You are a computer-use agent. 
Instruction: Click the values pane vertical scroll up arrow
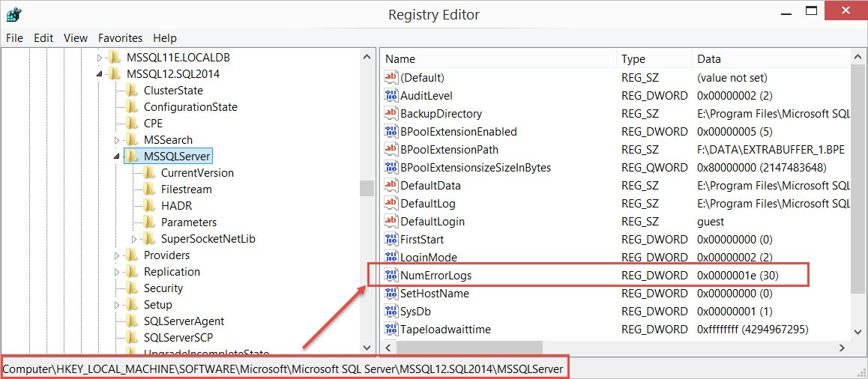click(857, 57)
